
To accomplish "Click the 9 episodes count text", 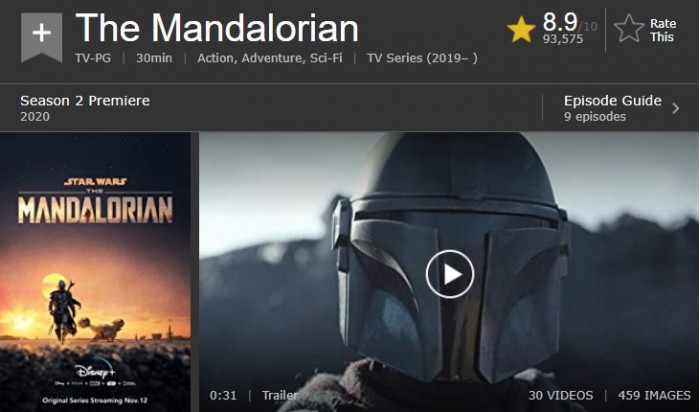I will click(x=595, y=117).
